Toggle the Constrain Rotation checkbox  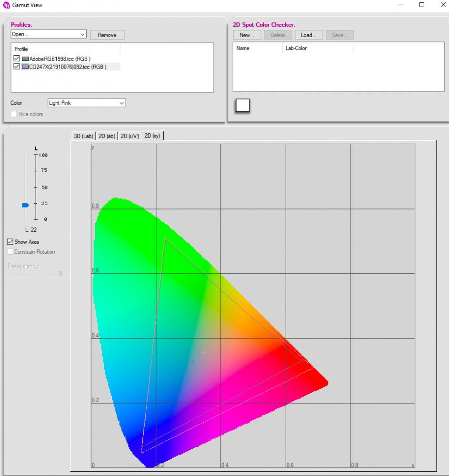point(10,252)
